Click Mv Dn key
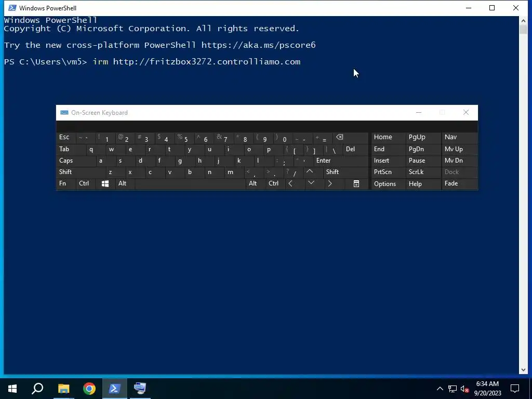This screenshot has width=532, height=399. tap(459, 161)
